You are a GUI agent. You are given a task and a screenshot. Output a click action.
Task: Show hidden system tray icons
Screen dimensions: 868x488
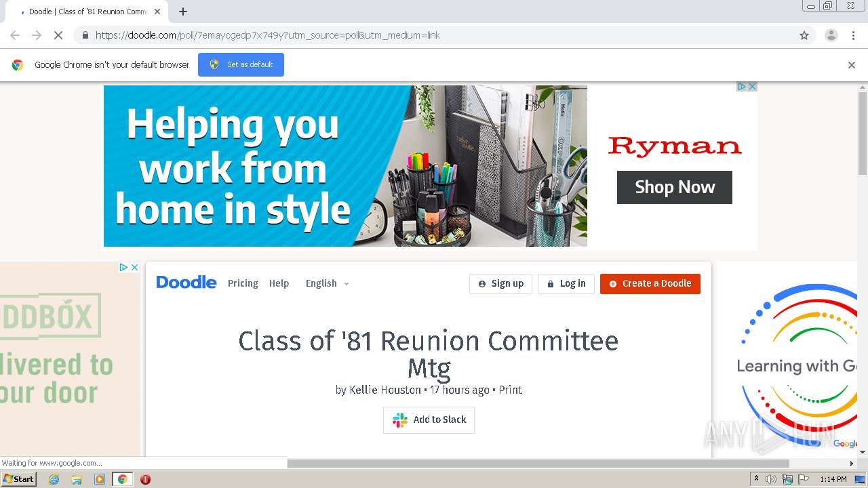click(756, 479)
